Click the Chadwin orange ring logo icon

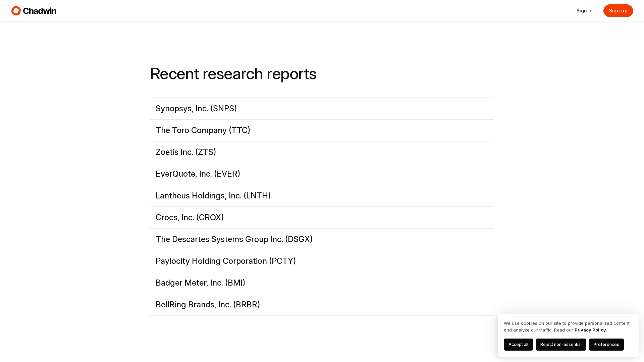(16, 11)
